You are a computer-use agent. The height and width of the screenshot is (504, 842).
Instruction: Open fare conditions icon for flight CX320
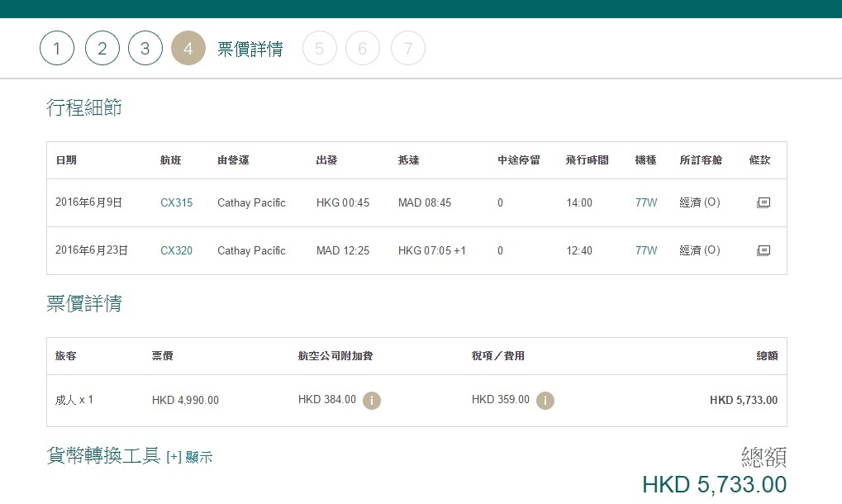click(x=763, y=250)
